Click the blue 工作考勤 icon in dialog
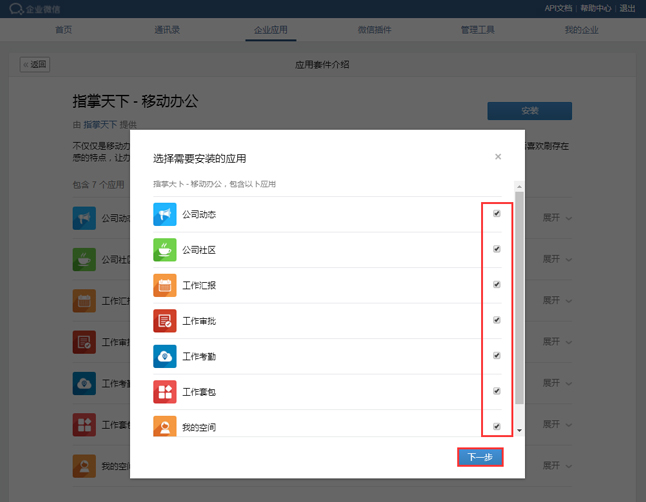Image resolution: width=646 pixels, height=502 pixels. 165,356
